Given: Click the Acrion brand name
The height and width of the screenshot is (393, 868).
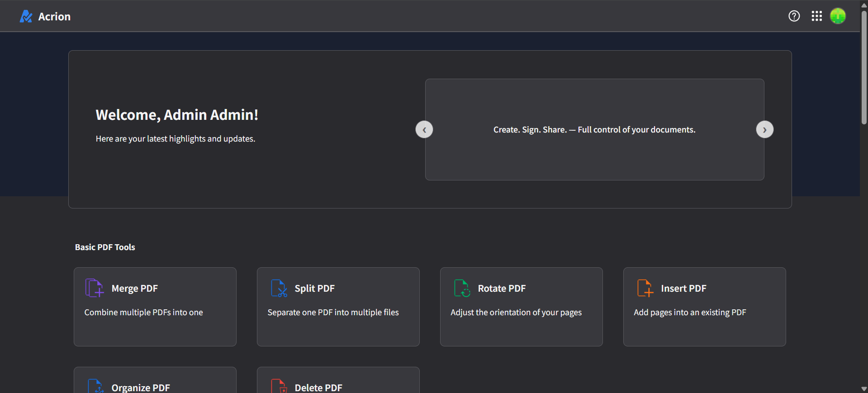Looking at the screenshot, I should pos(54,17).
